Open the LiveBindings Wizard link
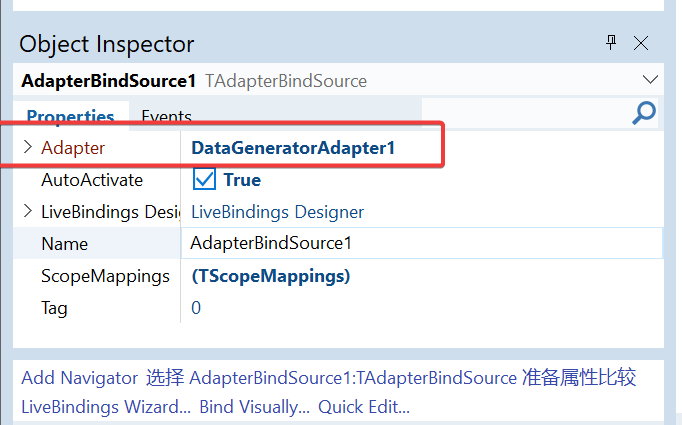682x425 pixels. point(105,408)
